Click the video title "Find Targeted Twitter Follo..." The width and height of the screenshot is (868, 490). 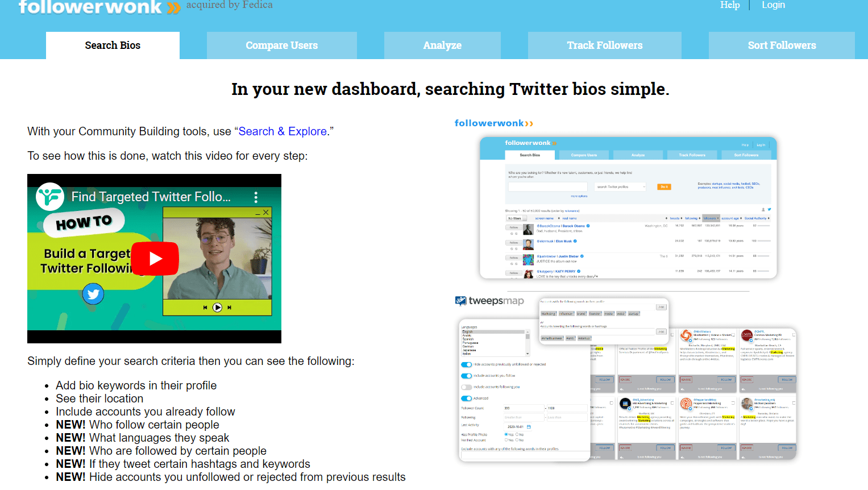[x=151, y=197]
